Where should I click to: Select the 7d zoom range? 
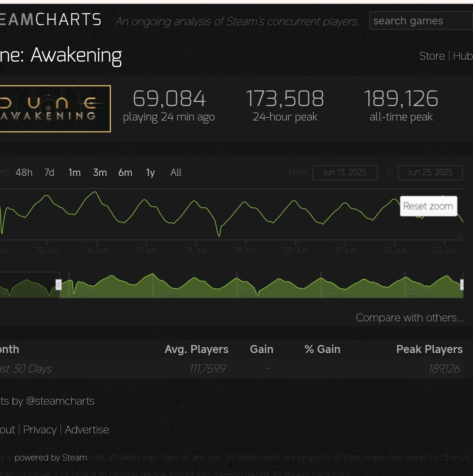pos(49,172)
